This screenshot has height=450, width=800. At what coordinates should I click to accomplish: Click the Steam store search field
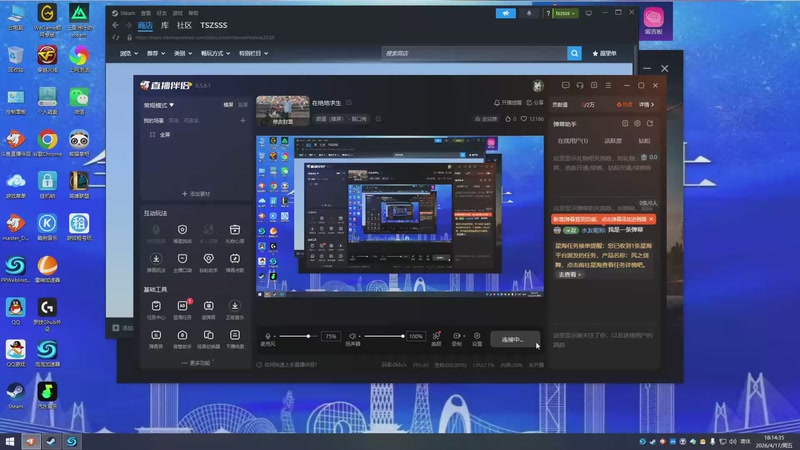[x=474, y=53]
